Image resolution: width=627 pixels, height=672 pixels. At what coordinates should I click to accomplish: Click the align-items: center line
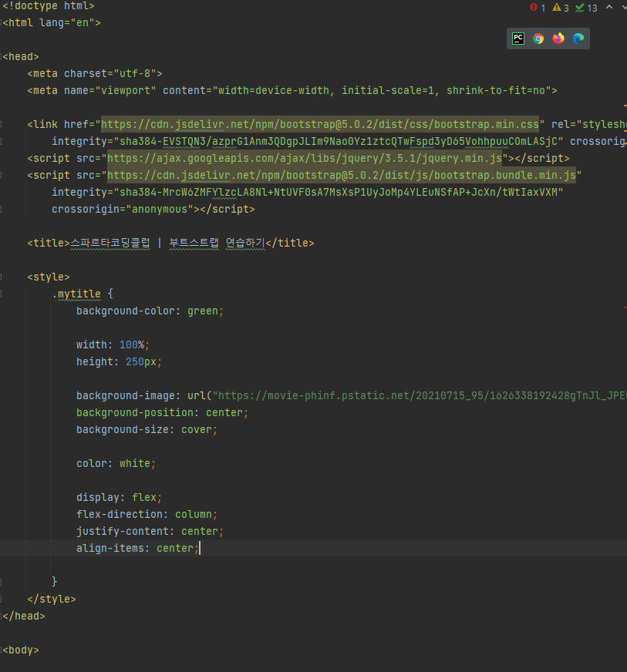(138, 548)
